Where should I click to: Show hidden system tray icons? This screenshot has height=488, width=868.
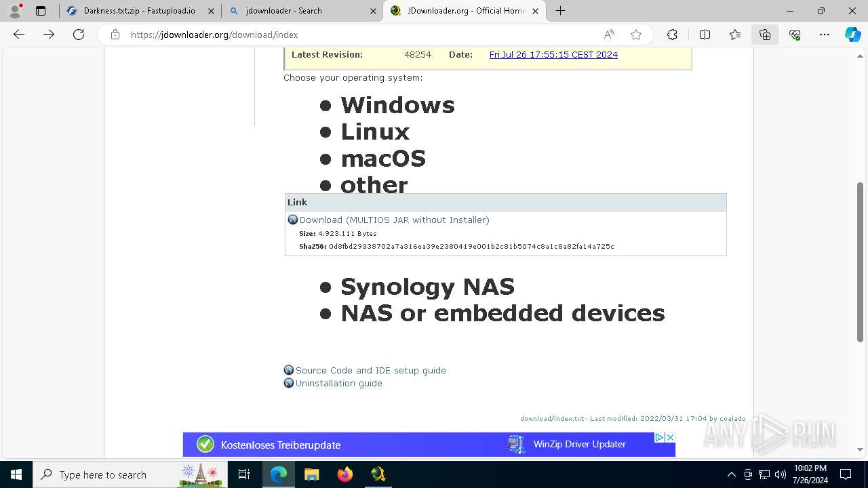tap(731, 474)
